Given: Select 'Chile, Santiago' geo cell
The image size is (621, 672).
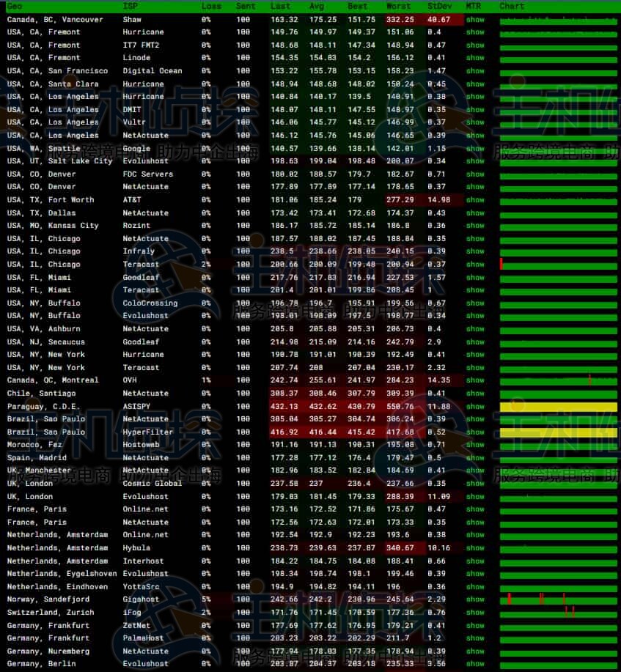Looking at the screenshot, I should pos(41,394).
